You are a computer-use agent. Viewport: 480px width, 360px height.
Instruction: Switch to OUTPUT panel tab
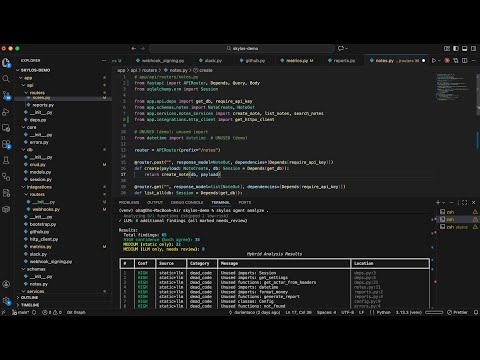[x=155, y=202]
